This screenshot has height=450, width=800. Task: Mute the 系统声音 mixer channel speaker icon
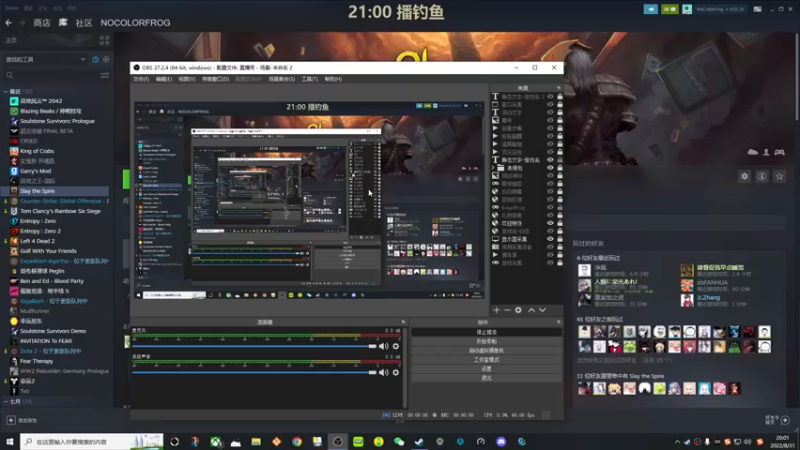pyautogui.click(x=383, y=372)
